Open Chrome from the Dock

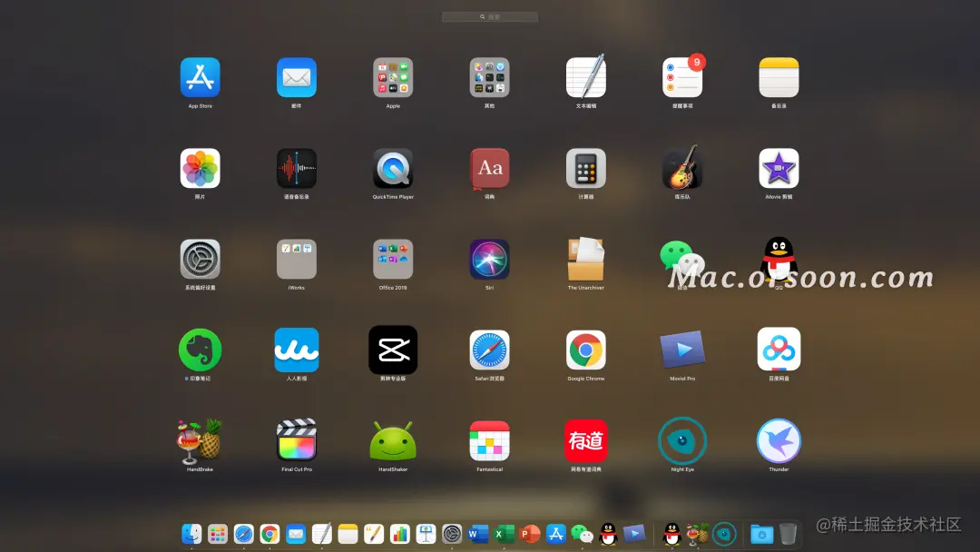tap(269, 534)
